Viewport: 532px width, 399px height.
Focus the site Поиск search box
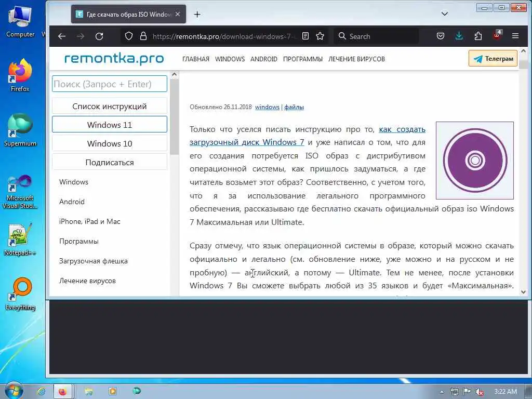[x=110, y=84]
